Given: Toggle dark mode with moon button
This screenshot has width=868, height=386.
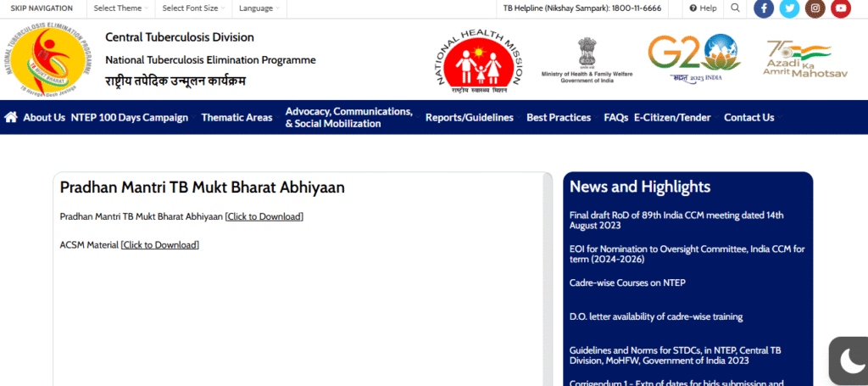Looking at the screenshot, I should click(849, 361).
